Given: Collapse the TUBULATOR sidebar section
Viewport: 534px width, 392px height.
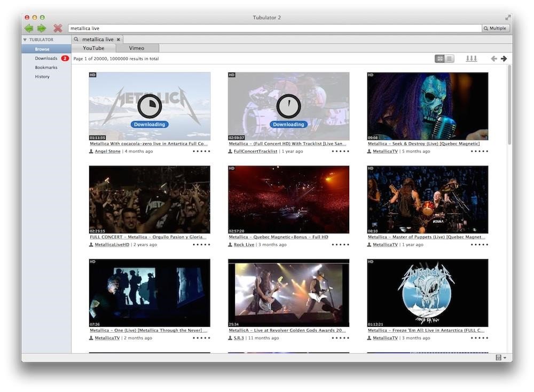Looking at the screenshot, I should (x=25, y=40).
